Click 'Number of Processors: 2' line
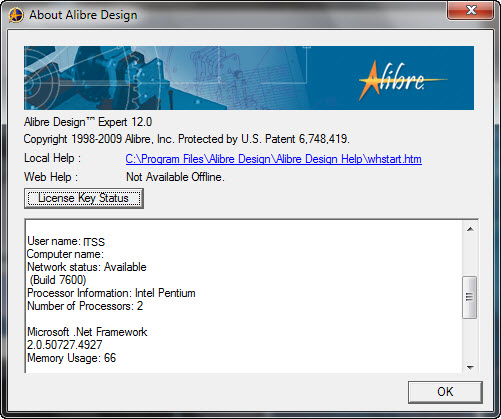Image resolution: width=501 pixels, height=419 pixels. click(85, 306)
